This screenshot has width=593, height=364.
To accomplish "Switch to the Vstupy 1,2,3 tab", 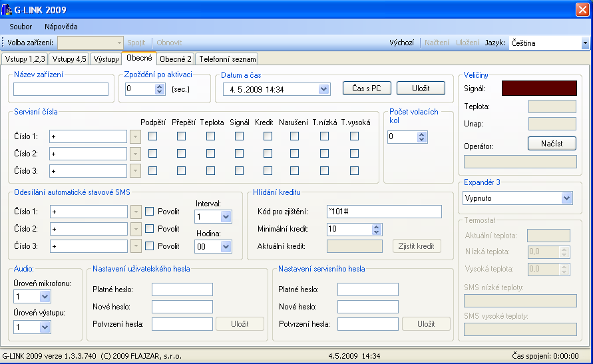I will click(x=25, y=59).
